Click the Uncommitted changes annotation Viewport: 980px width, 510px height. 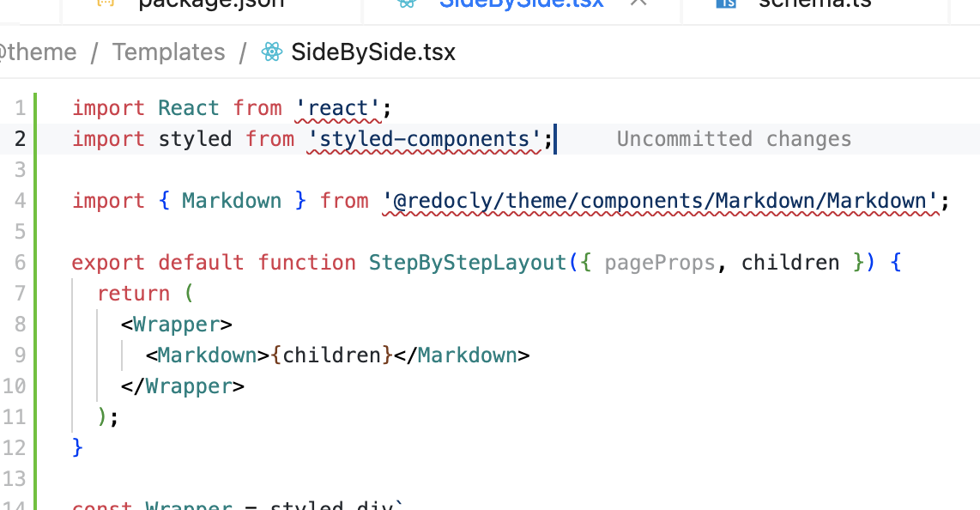(x=733, y=138)
